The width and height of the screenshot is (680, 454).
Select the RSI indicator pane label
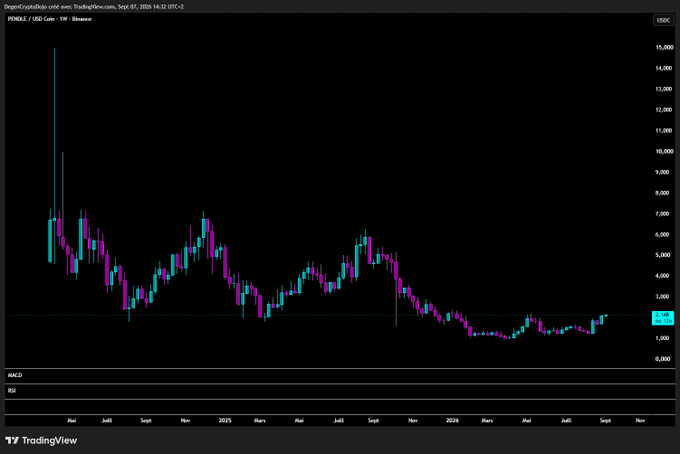[12, 391]
